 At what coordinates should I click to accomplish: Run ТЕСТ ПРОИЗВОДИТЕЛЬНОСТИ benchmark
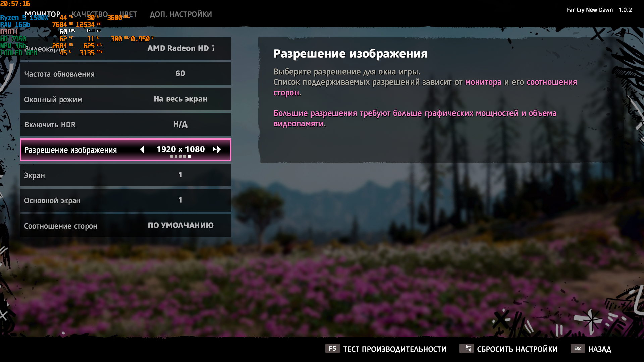tap(394, 349)
